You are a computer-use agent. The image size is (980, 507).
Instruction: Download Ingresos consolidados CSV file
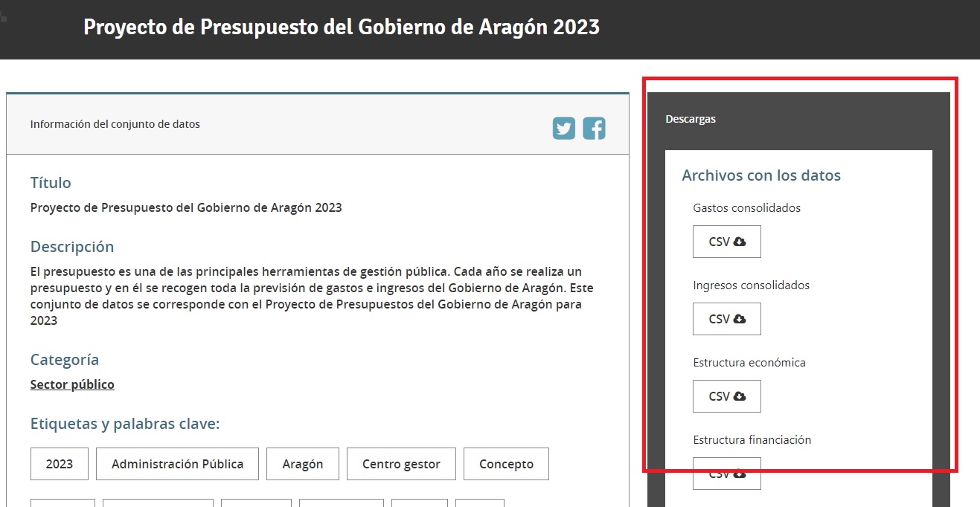727,319
